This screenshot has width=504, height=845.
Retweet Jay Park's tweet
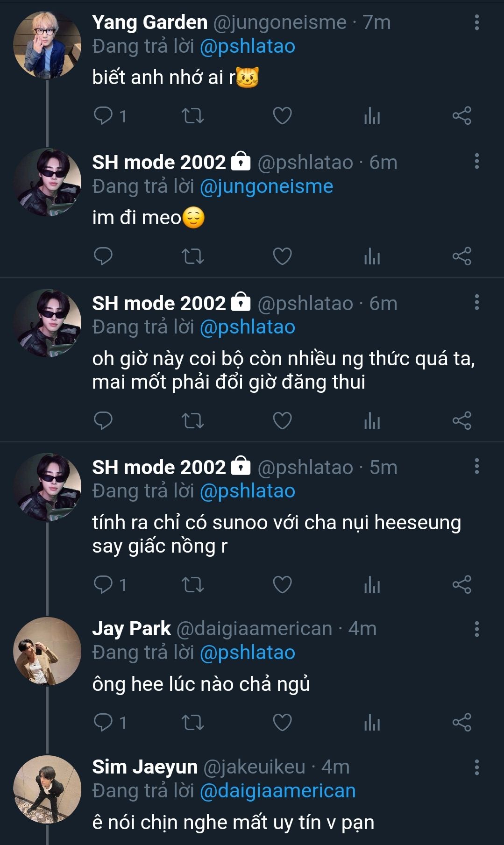[x=192, y=722]
